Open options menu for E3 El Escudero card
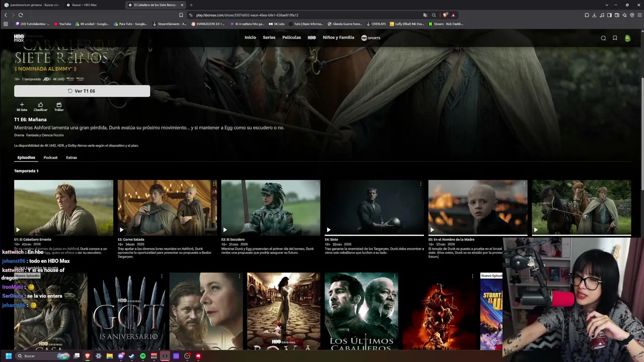The image size is (644, 362). (317, 185)
